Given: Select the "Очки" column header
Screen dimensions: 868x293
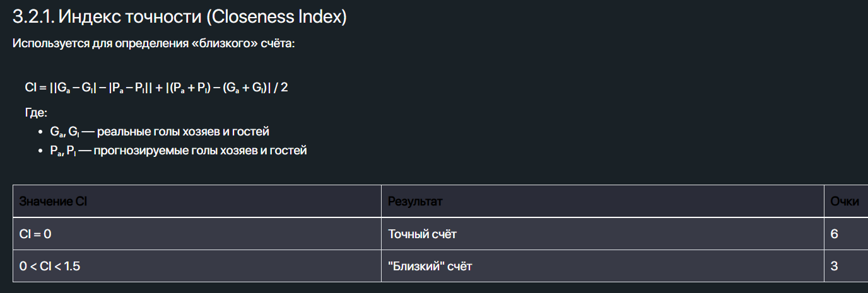Looking at the screenshot, I should point(845,202).
